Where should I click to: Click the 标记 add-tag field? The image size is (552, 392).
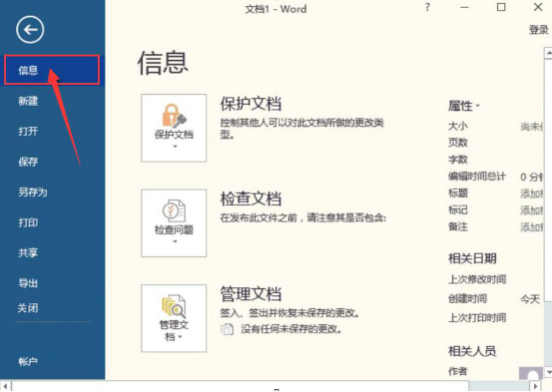coord(532,210)
